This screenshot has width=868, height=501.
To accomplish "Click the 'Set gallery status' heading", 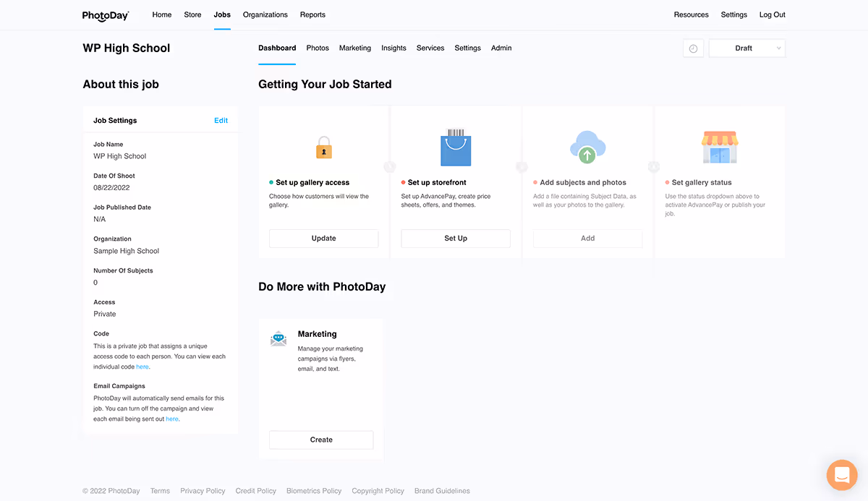I will pyautogui.click(x=702, y=183).
